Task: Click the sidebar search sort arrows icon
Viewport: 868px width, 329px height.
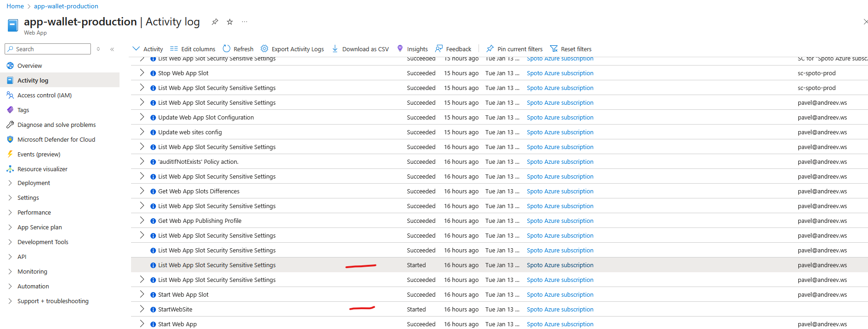Action: [98, 49]
